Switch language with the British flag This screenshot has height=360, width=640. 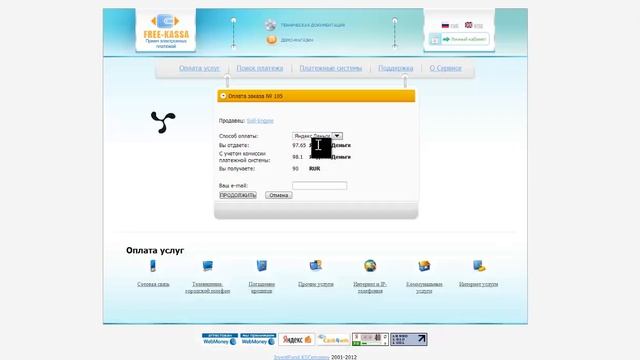469,25
